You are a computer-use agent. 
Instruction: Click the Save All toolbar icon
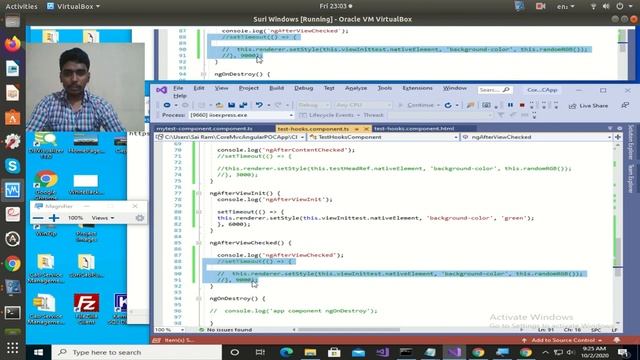[x=243, y=105]
